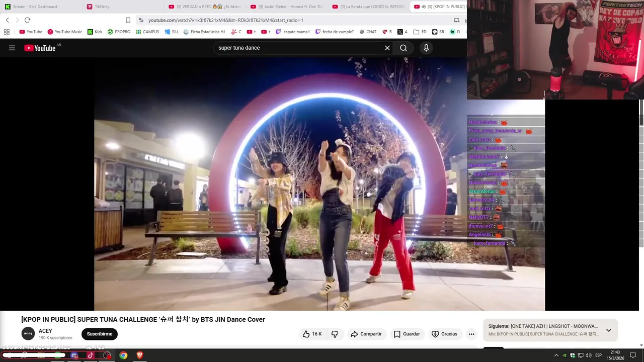Clear the search box with X

(387, 48)
